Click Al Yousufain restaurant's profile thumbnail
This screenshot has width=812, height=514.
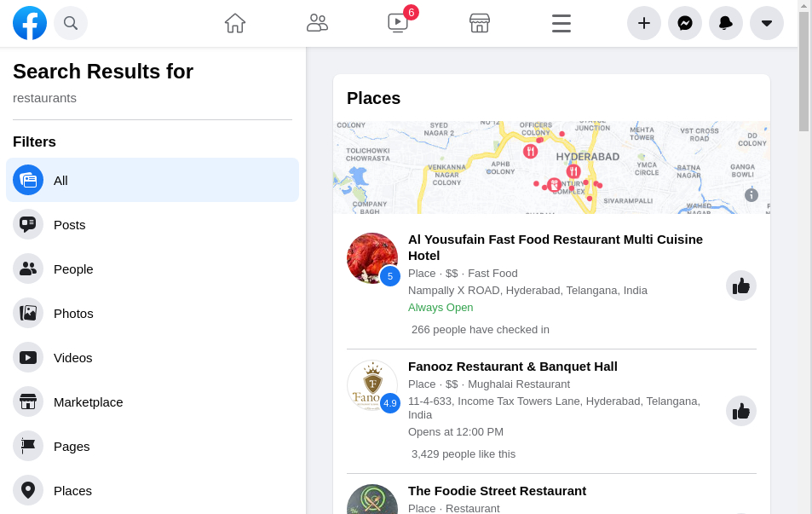(372, 257)
